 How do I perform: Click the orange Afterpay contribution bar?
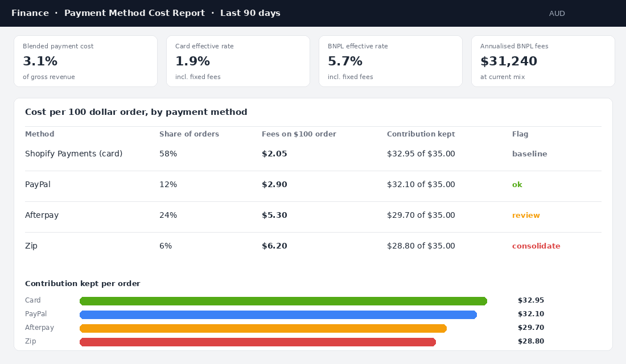point(263,329)
